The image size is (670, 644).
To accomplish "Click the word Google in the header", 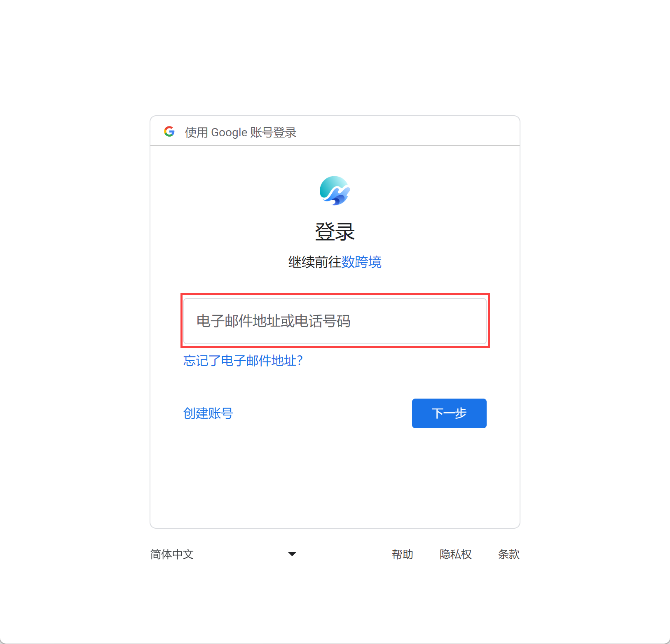I will point(229,132).
